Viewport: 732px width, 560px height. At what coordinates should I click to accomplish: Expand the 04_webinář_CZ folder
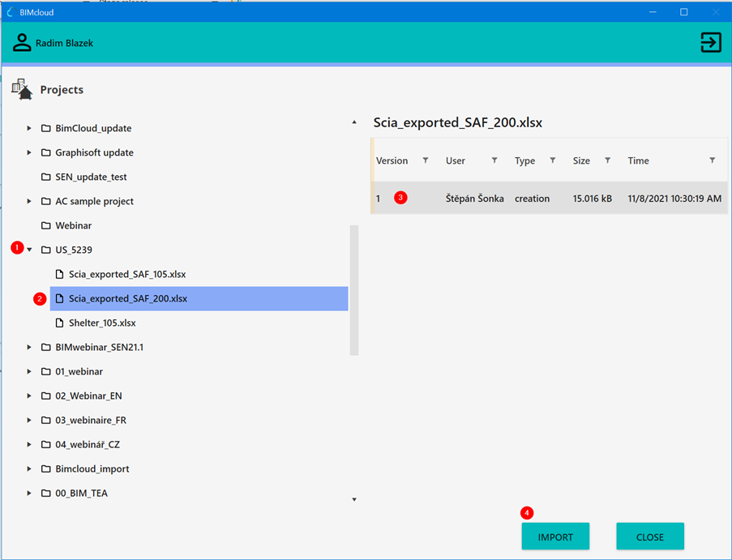29,444
